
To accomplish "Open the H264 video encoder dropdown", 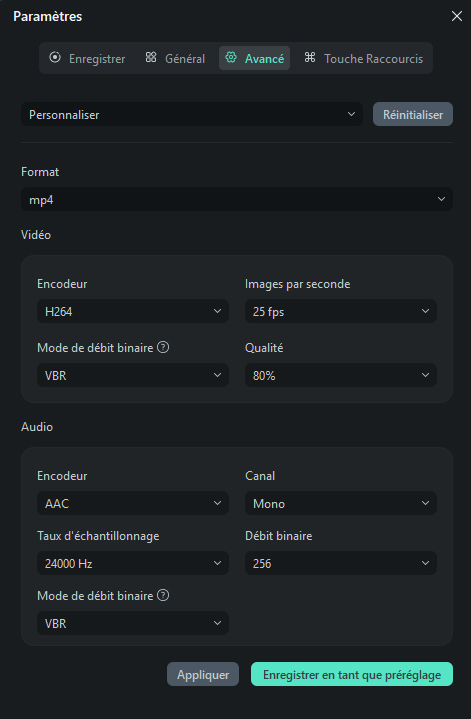I will tap(133, 311).
